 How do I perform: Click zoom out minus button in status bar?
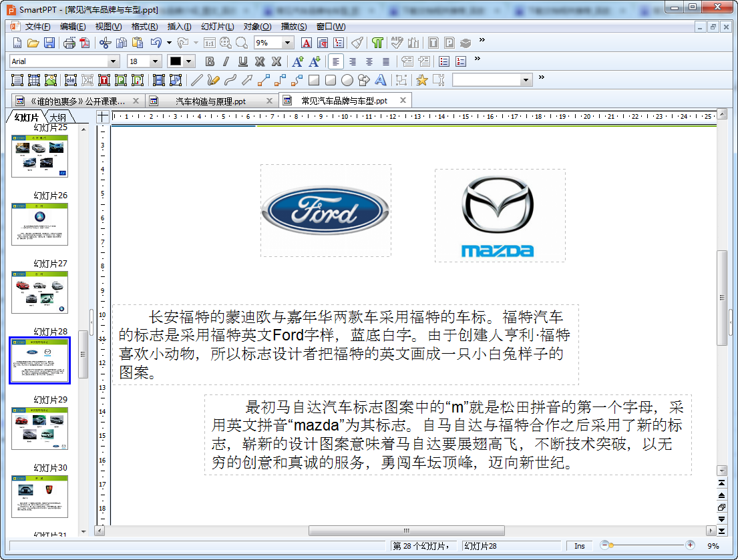(x=604, y=545)
